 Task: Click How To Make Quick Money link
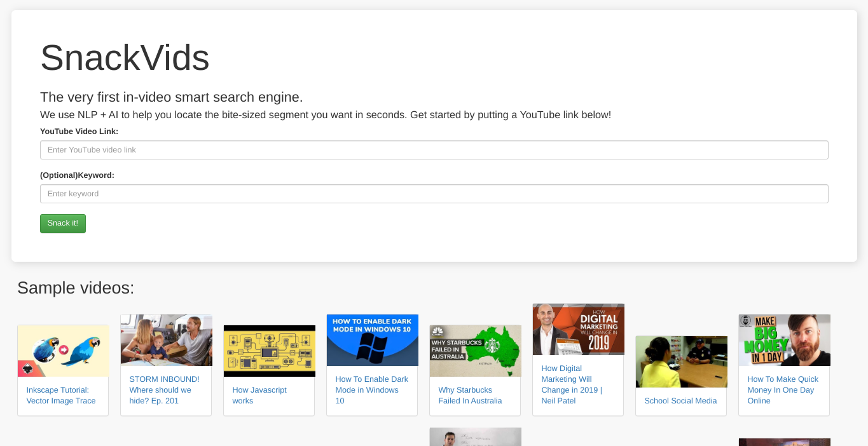coord(783,390)
